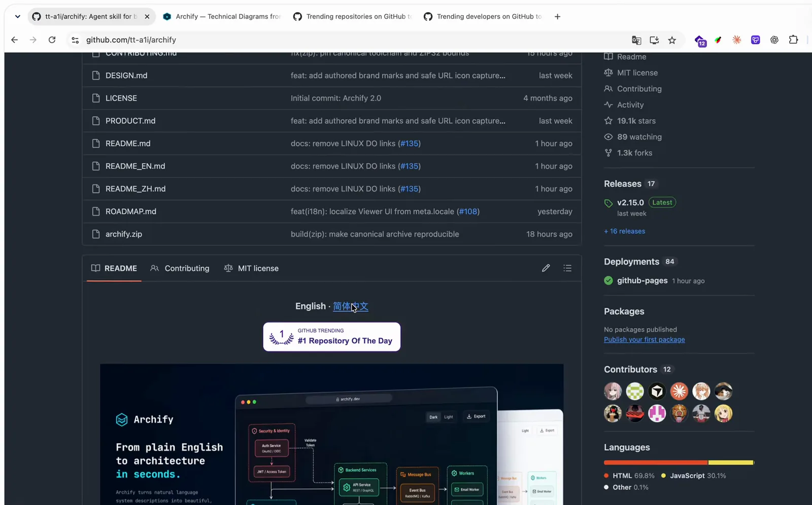Switch to Trending repositories on GitHub tab
This screenshot has width=812, height=505.
click(352, 17)
